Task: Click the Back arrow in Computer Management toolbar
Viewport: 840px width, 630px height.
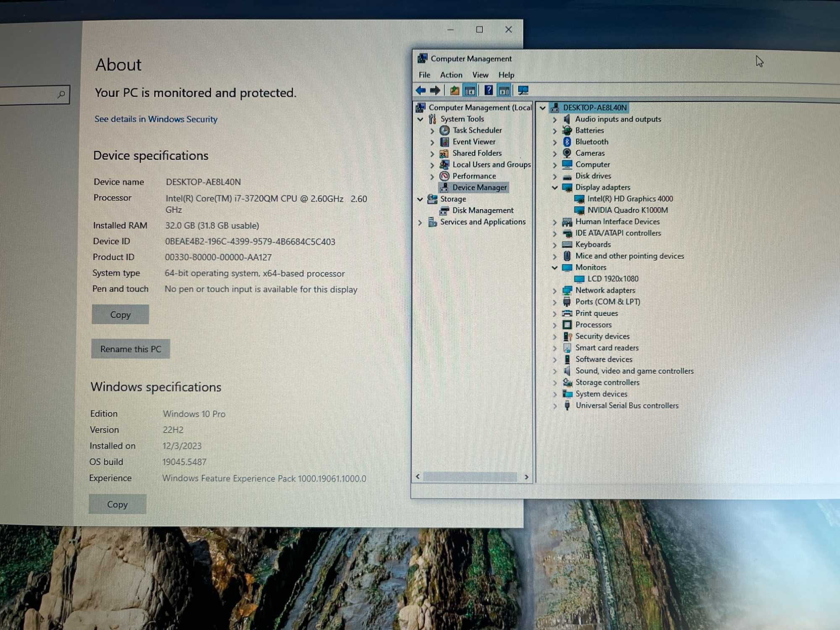Action: click(421, 90)
